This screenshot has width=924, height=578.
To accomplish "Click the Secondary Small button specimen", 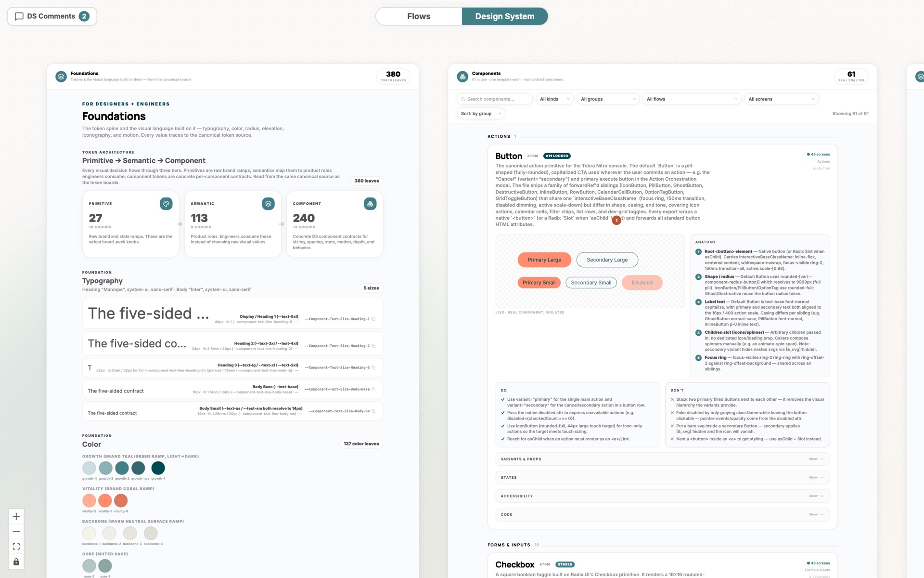I will (x=591, y=283).
